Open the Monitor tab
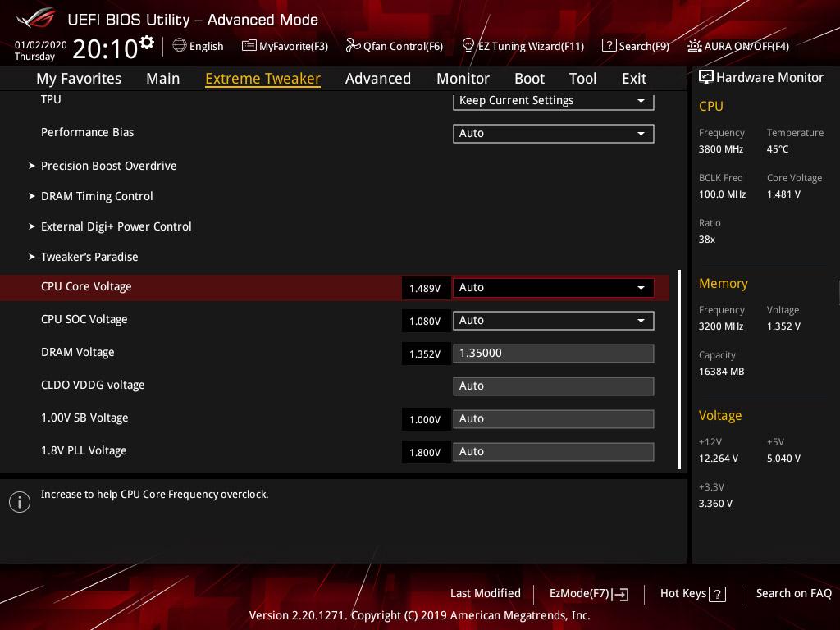This screenshot has height=630, width=840. click(x=463, y=79)
